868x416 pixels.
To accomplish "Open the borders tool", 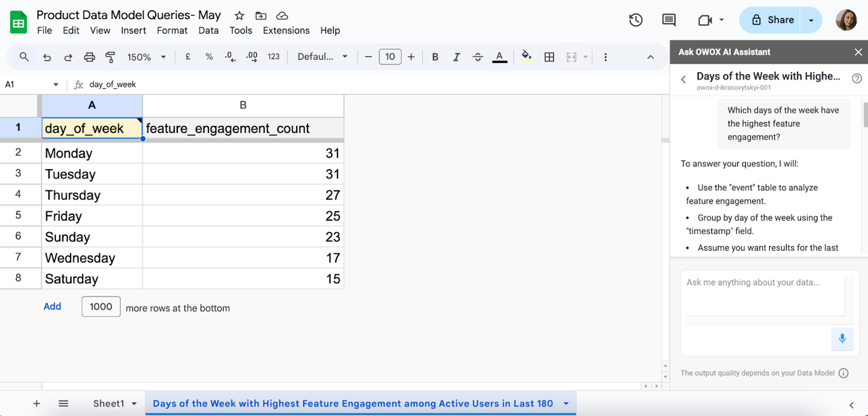I will point(550,57).
